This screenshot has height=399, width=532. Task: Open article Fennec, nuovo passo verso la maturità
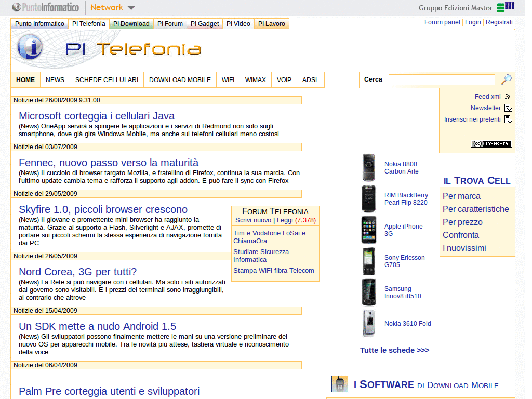click(x=109, y=163)
